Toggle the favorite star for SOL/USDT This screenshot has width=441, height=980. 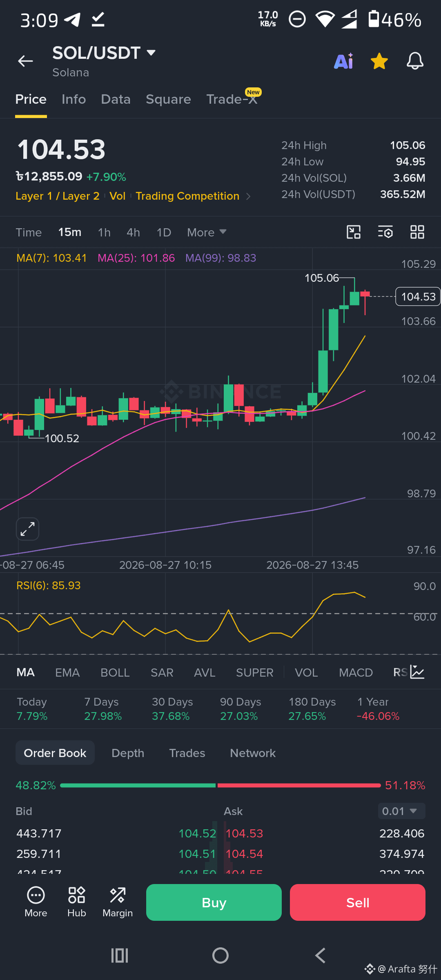[x=379, y=61]
